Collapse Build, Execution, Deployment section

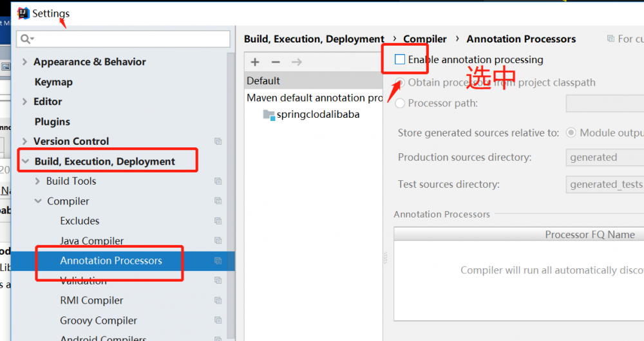[x=25, y=161]
